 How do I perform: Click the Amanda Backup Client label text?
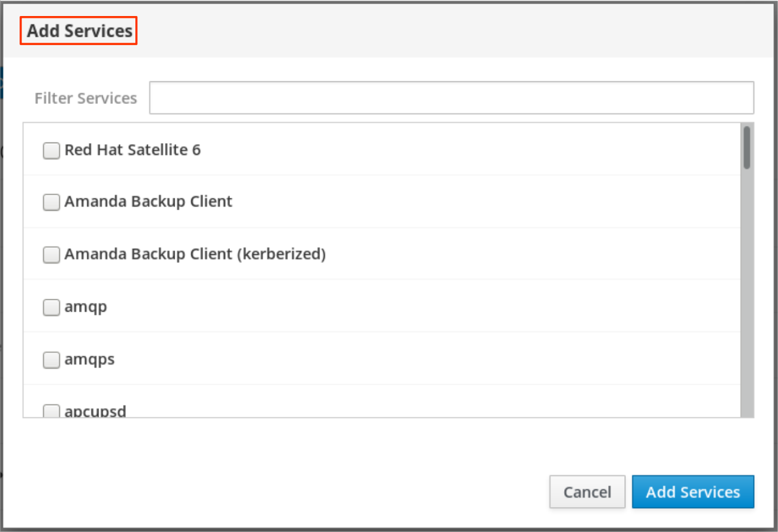pos(148,202)
